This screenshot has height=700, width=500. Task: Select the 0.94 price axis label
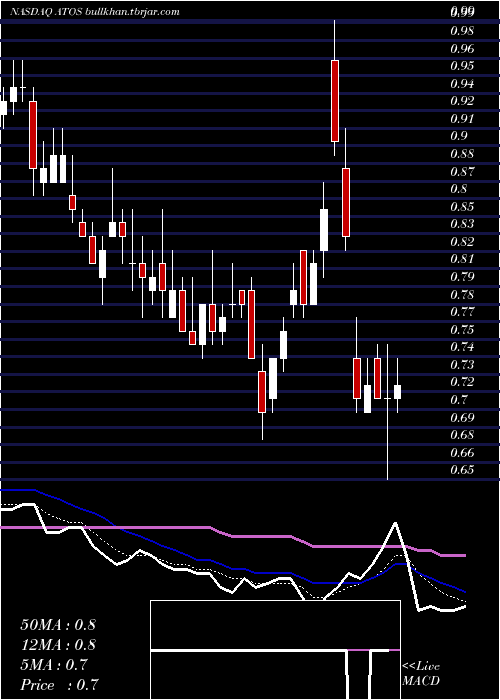click(462, 83)
